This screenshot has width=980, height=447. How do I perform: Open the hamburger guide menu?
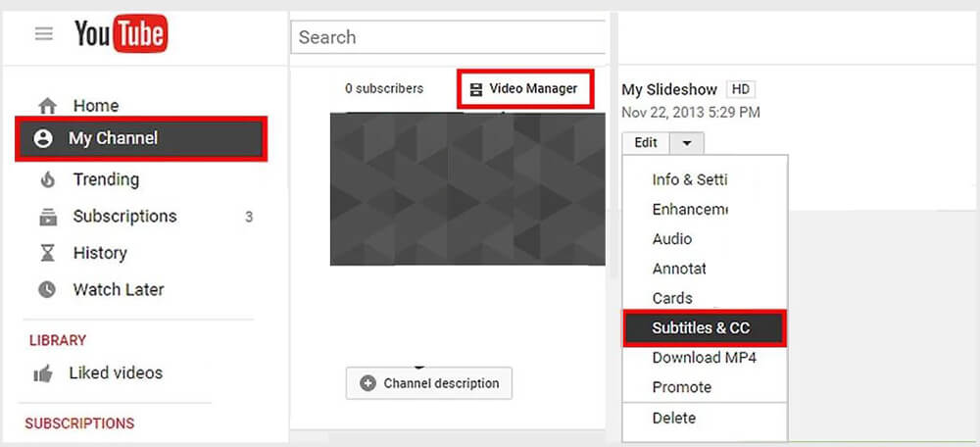44,33
